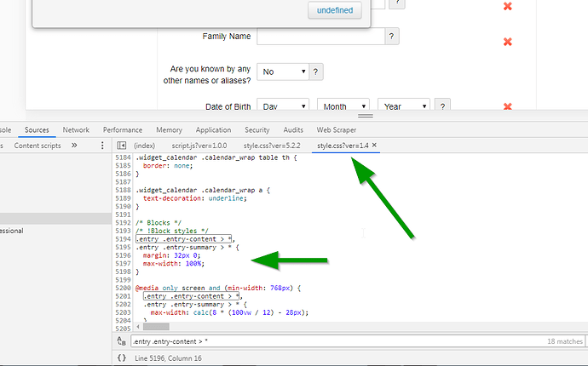Image resolution: width=588 pixels, height=366 pixels.
Task: Switch to the Security tab
Action: [x=257, y=130]
